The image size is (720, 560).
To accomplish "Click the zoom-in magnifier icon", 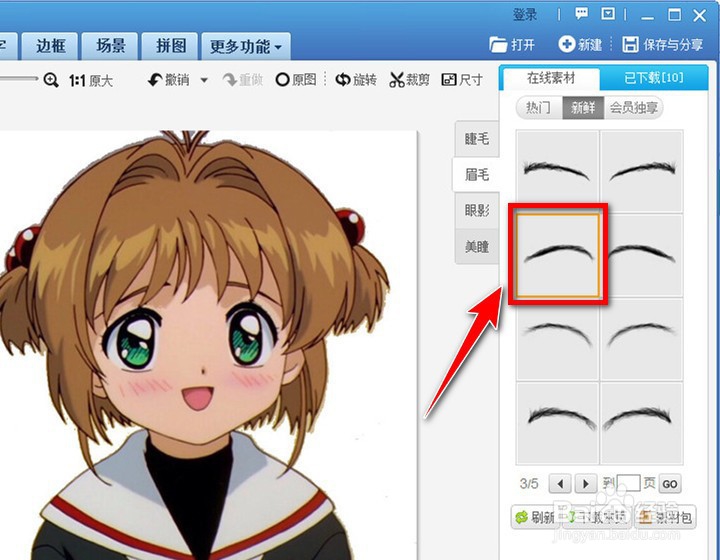I will tap(51, 80).
